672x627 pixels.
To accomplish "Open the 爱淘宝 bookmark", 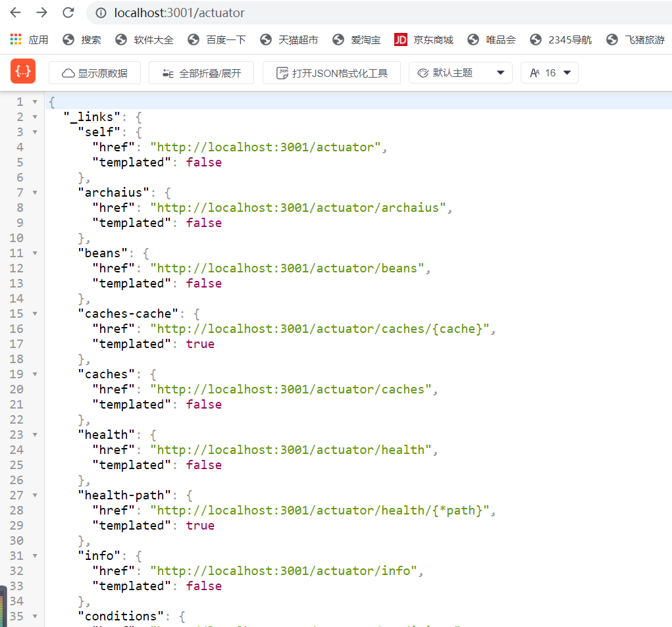I will (357, 40).
